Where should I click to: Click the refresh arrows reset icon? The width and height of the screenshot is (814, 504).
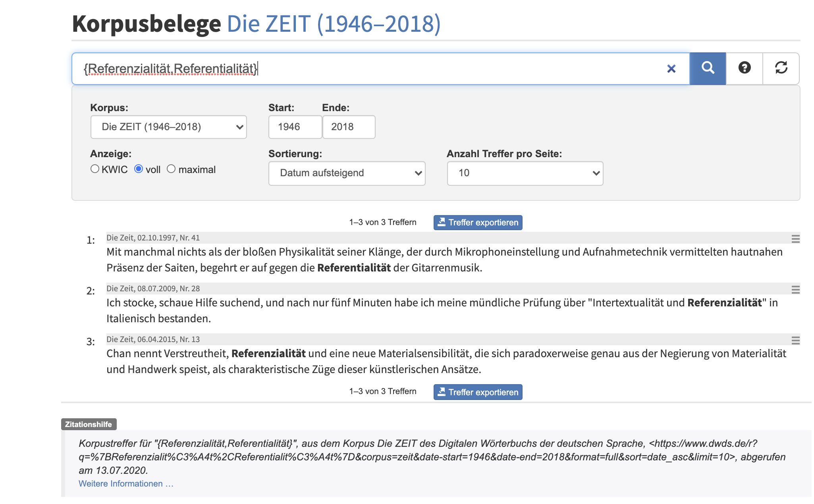pyautogui.click(x=781, y=68)
